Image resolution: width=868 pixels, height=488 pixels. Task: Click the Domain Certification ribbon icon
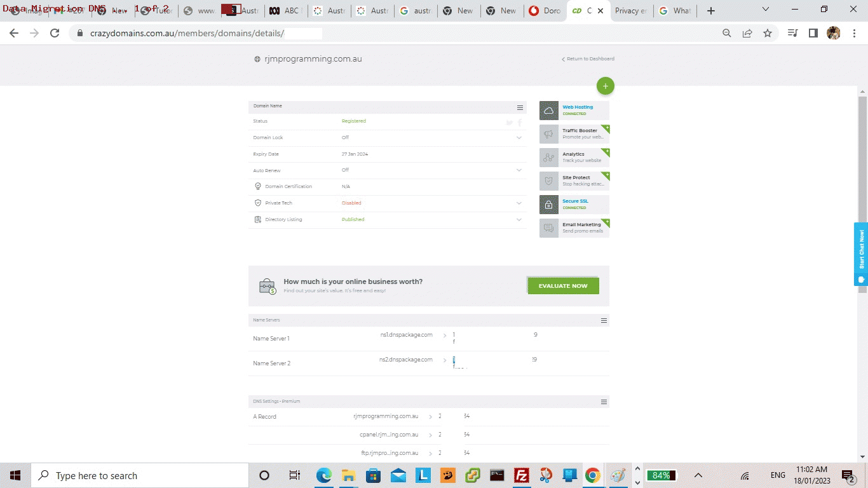click(258, 187)
